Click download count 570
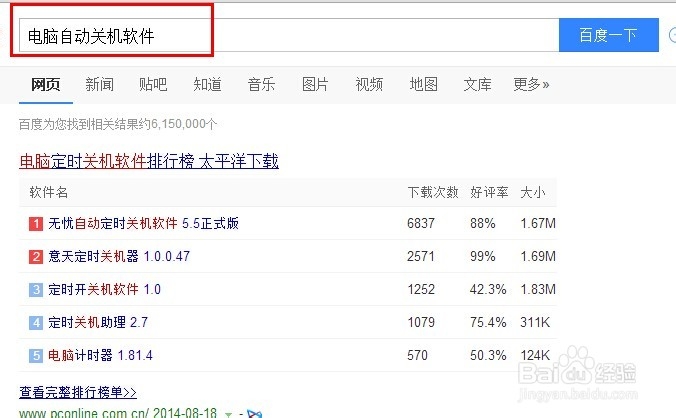The image size is (676, 418). (x=417, y=356)
